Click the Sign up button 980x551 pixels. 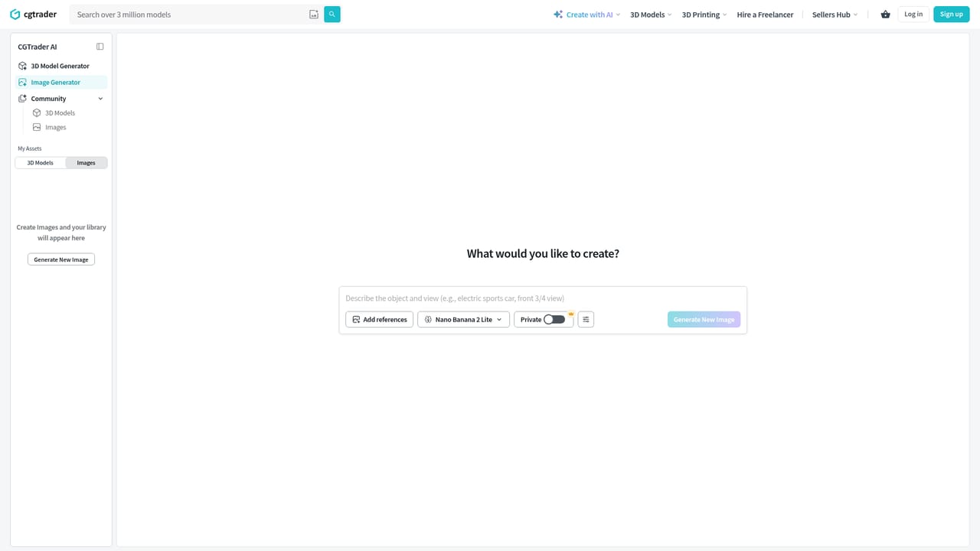(x=952, y=14)
